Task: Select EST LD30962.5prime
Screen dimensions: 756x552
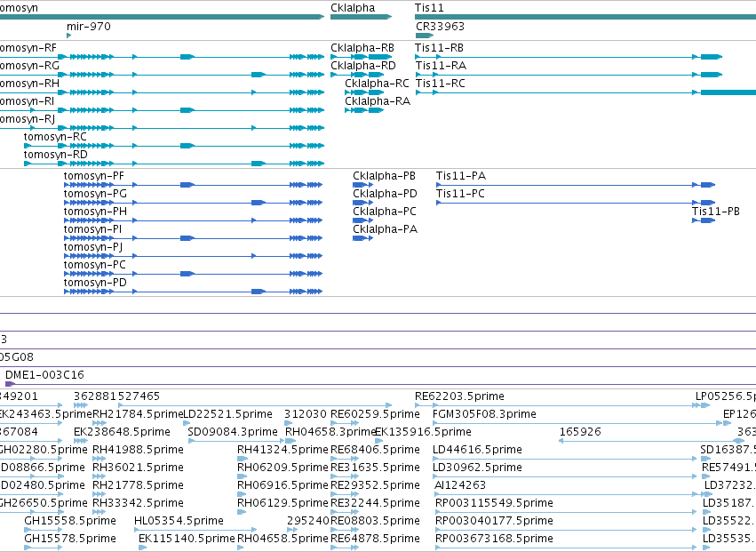Action: (x=477, y=468)
